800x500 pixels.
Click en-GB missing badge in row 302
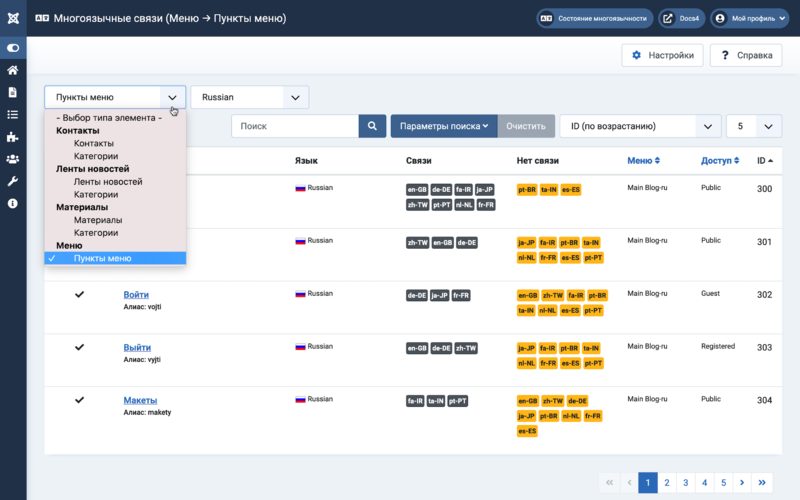click(528, 295)
